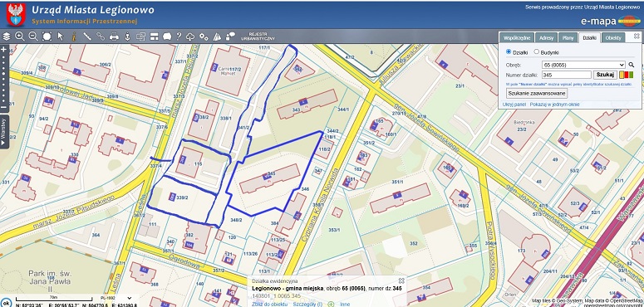Click the region outline shape icon
The image size is (644, 307).
(x=167, y=37)
